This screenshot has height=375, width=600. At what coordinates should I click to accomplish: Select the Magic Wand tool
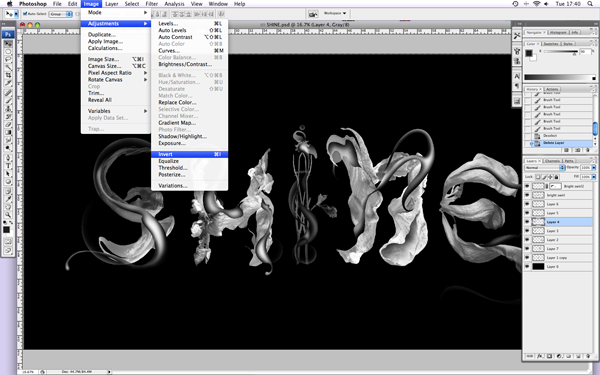pos(8,67)
